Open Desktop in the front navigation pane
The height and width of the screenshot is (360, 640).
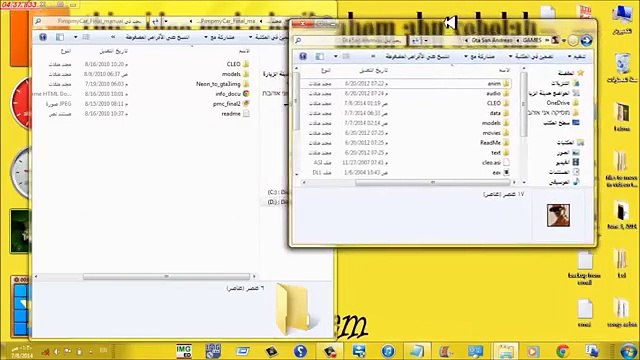tap(561, 122)
